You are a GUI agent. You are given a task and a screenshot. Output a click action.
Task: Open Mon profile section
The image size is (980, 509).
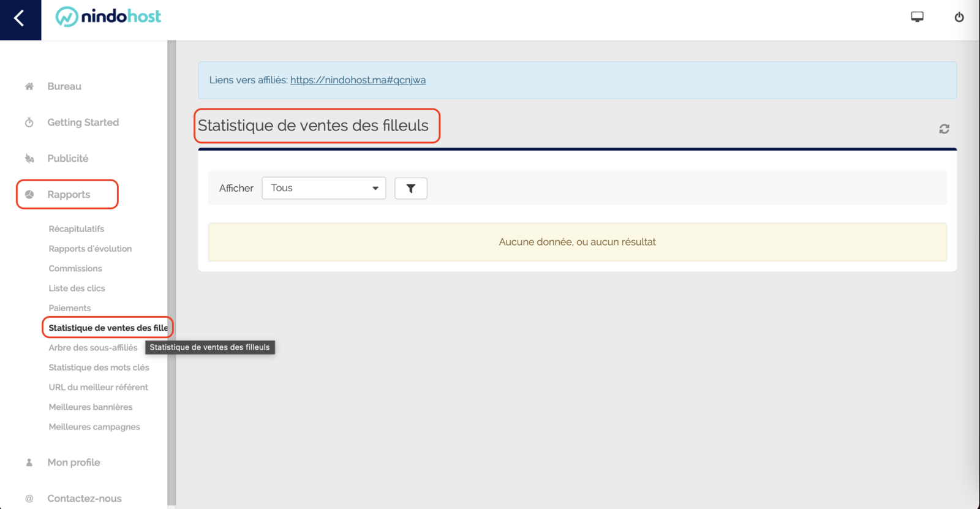pyautogui.click(x=73, y=462)
